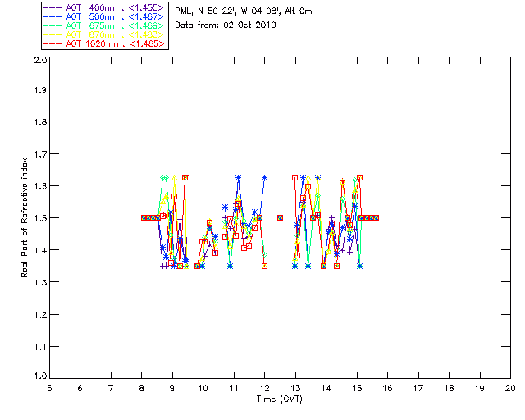The height and width of the screenshot is (420, 525).
Task: Click the AOT 500nm legend entry
Action: 103,16
